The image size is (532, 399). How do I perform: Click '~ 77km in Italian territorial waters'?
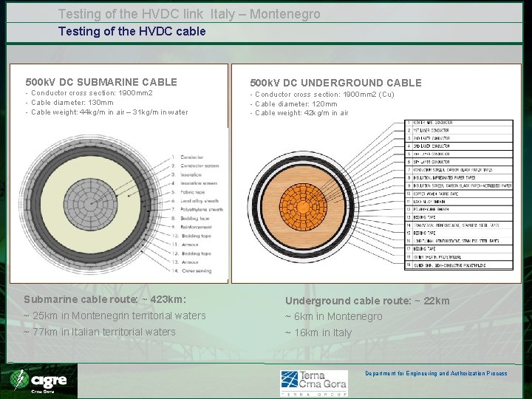100,332
